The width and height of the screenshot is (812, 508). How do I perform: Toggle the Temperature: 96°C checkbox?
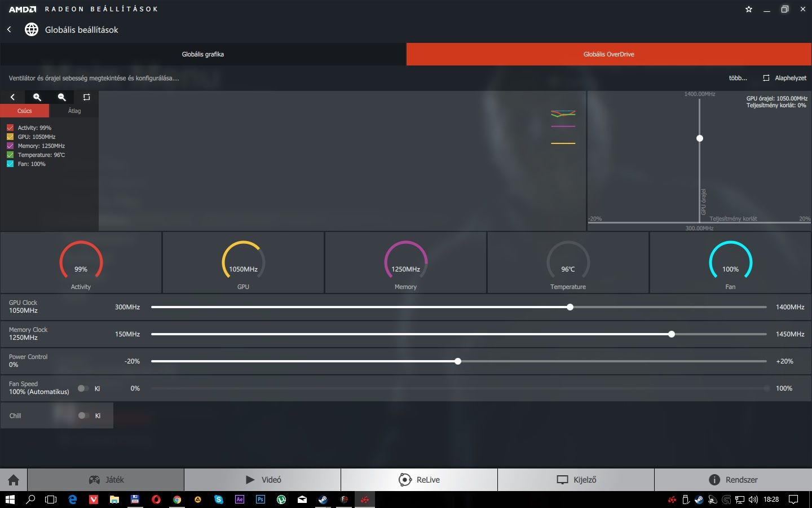click(10, 155)
